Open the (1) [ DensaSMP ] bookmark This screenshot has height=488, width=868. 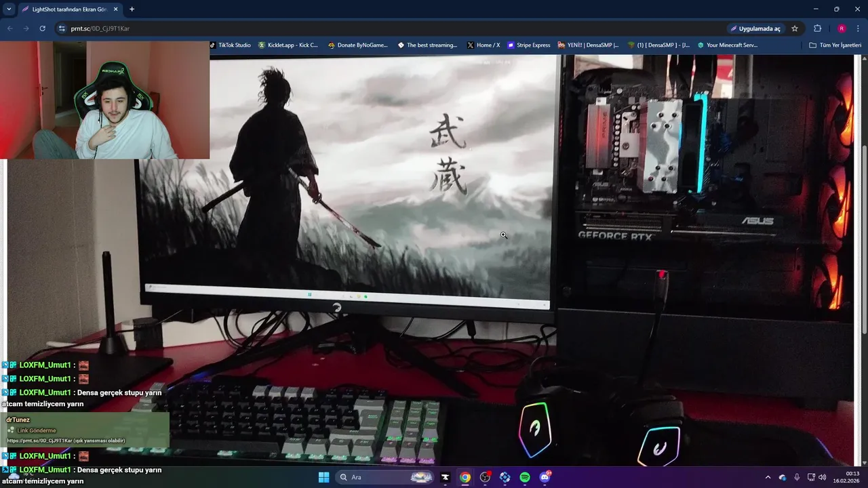(658, 45)
